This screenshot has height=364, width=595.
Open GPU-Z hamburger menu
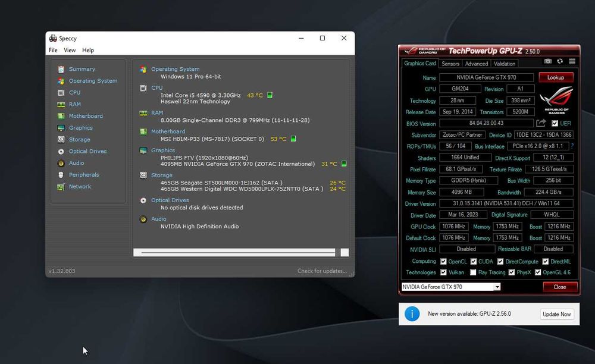(x=572, y=61)
